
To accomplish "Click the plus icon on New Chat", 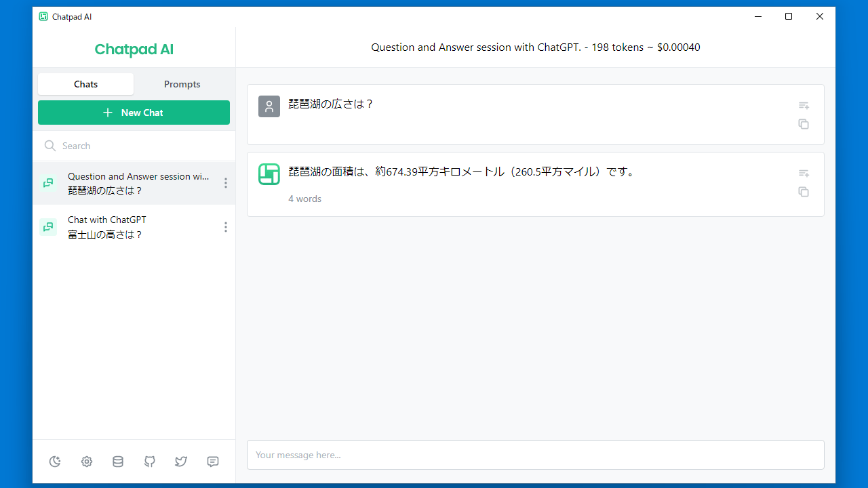I will 108,113.
